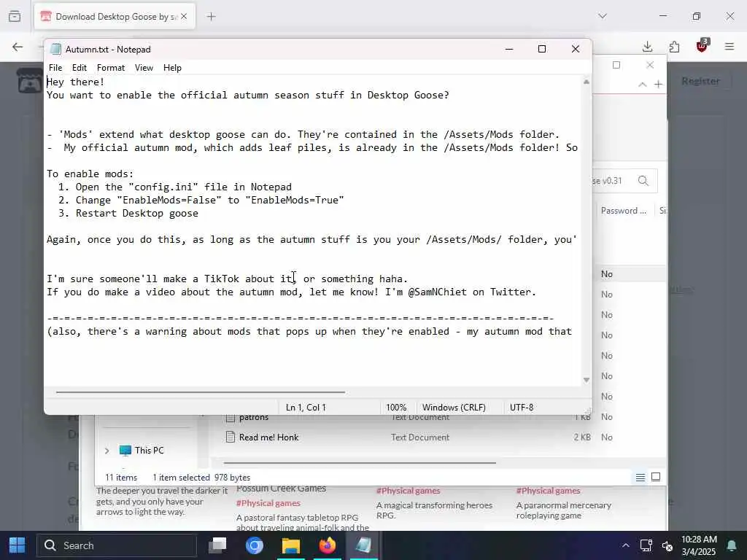
Task: Click the itch.io logo on the page
Action: 29,81
